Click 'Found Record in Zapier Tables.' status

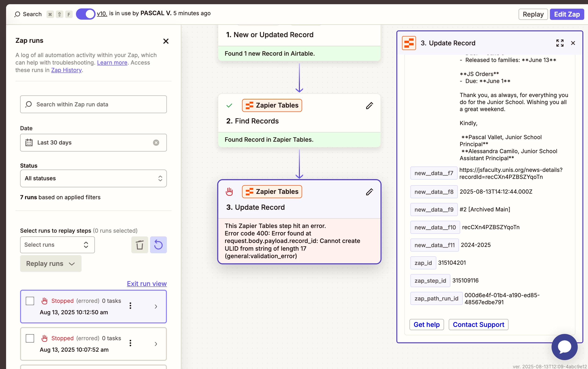point(269,140)
